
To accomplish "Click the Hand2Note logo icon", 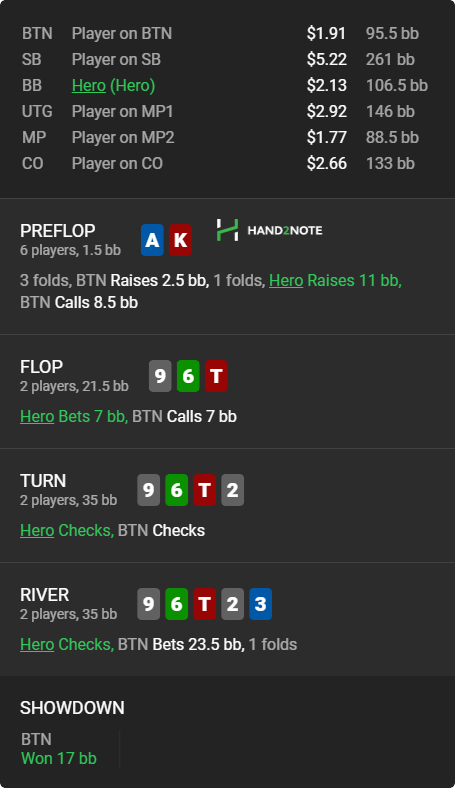I will (x=227, y=230).
